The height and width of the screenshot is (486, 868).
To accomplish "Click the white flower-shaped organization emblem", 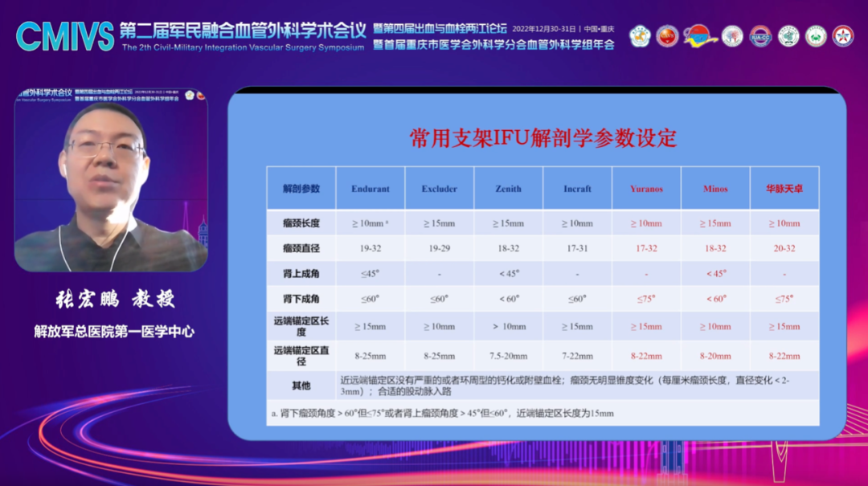I will 640,36.
